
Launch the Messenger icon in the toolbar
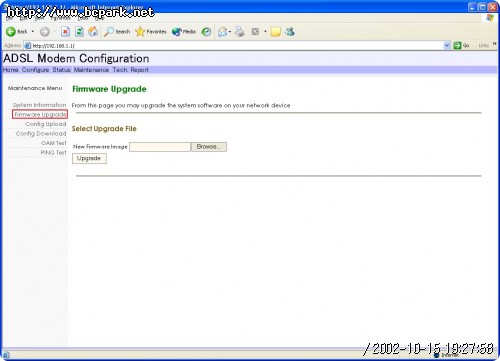(290, 32)
